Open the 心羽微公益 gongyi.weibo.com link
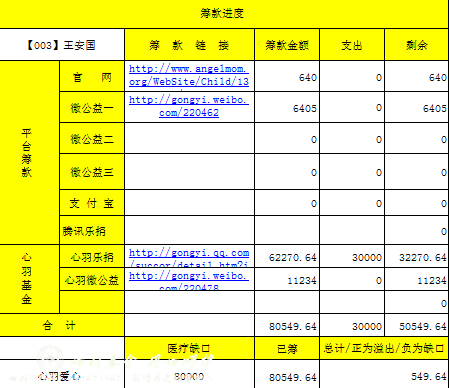The image size is (449, 388). click(x=189, y=281)
